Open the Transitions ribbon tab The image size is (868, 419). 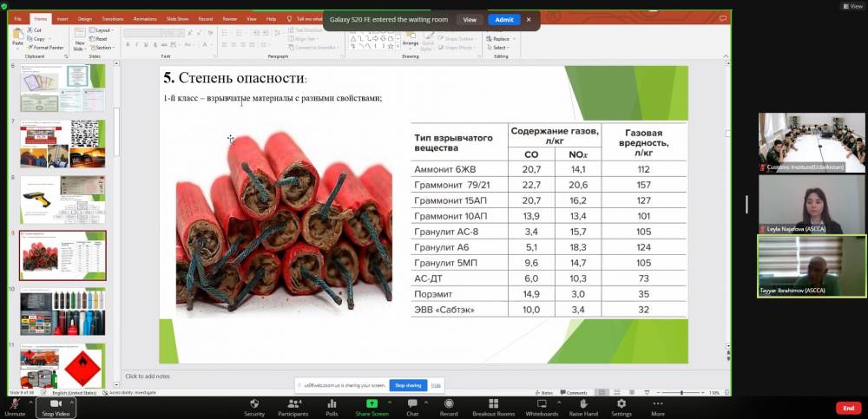point(114,19)
